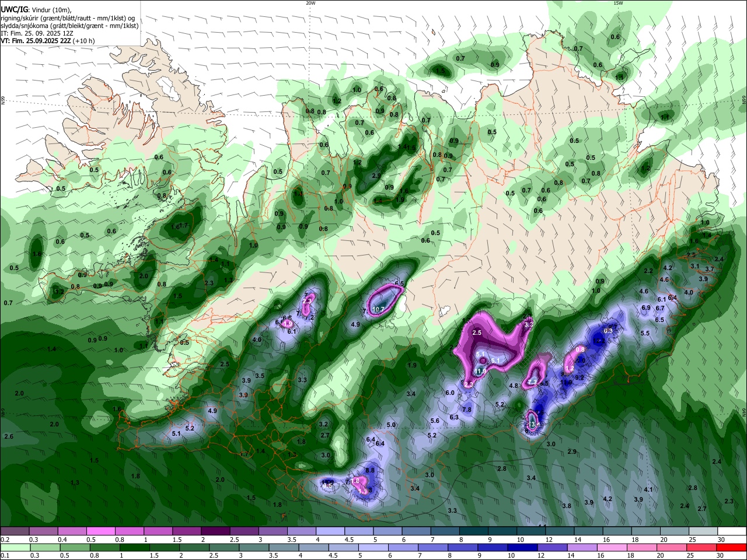Click the 6.9 precipitation value
The width and height of the screenshot is (747, 560).
click(x=646, y=307)
